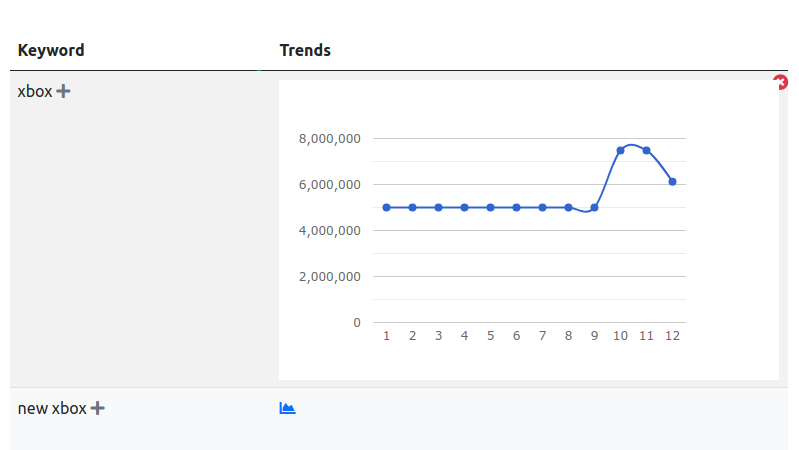Click the chart data point for month 8

(568, 207)
